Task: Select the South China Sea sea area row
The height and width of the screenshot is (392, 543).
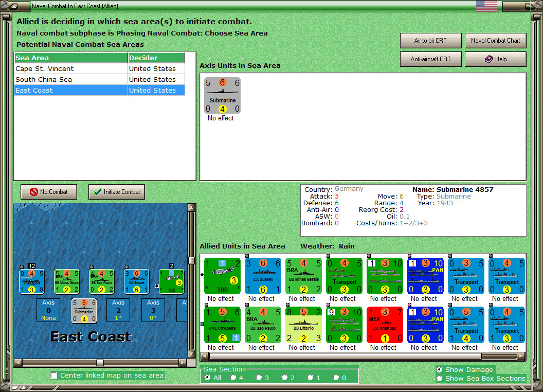Action: pyautogui.click(x=99, y=79)
